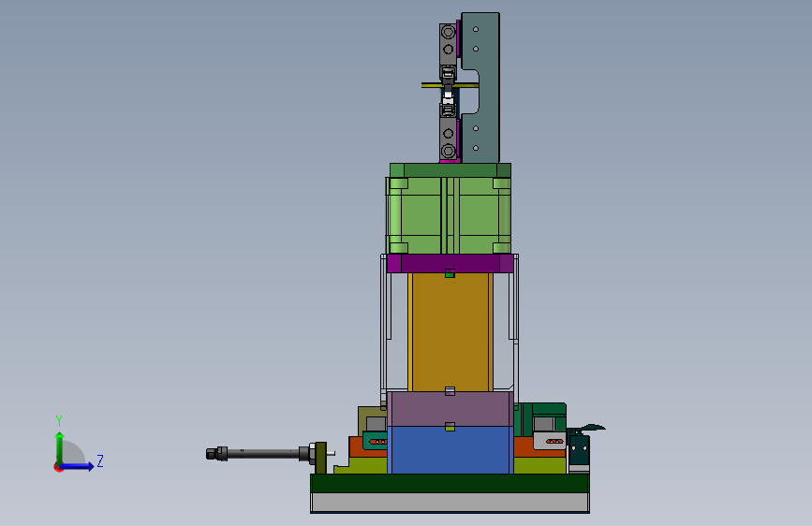Select the gray bottom base slab

450,503
